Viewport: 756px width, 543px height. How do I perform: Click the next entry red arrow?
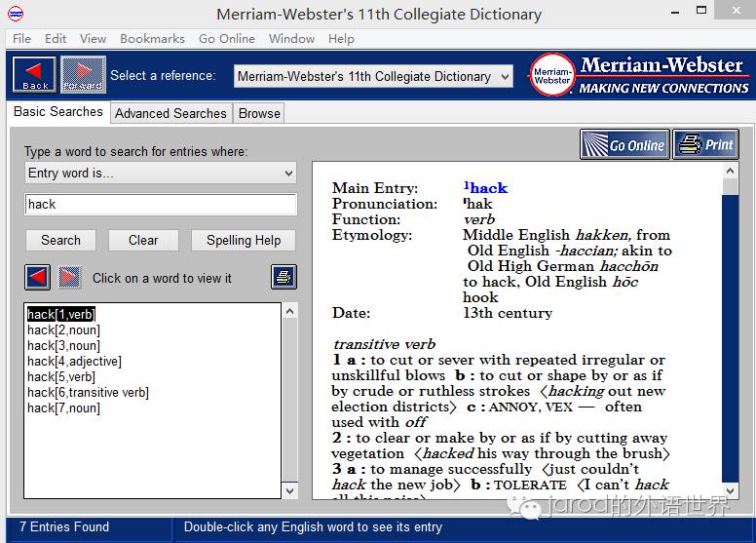[69, 278]
